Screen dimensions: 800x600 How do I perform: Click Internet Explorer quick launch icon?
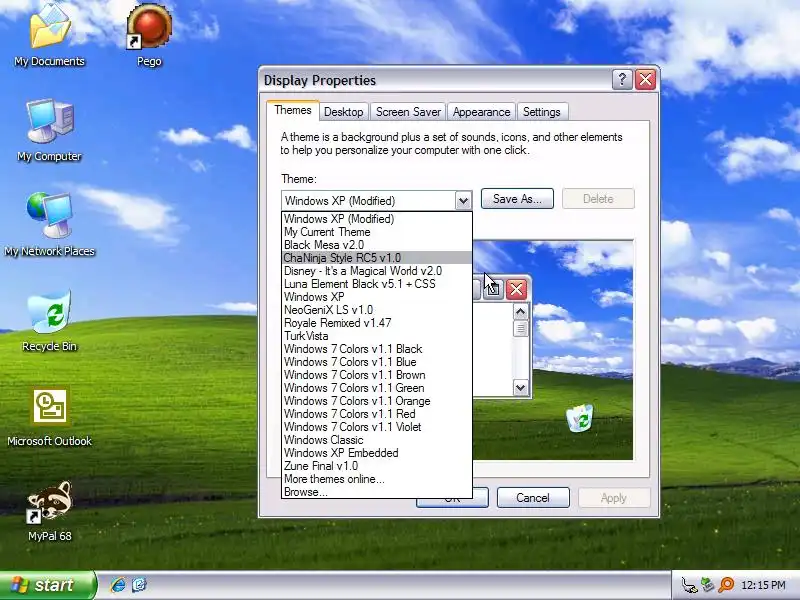tap(118, 585)
